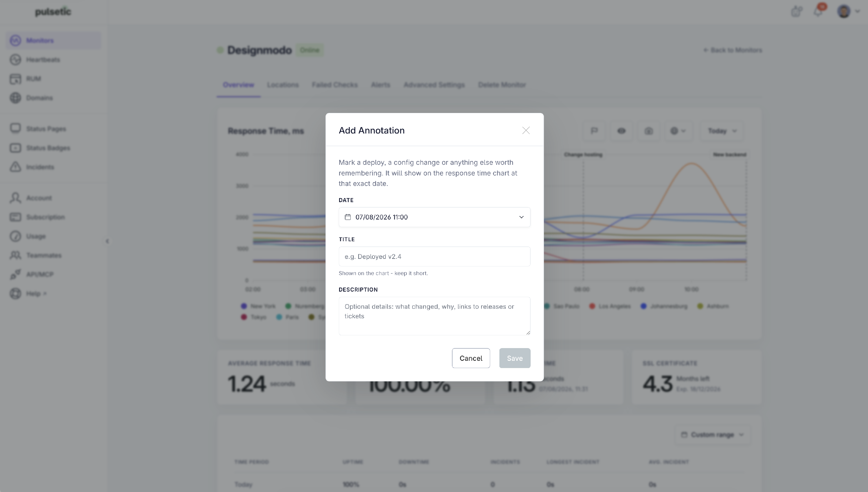This screenshot has height=492, width=868.
Task: Expand the Help submenu arrow
Action: coord(45,294)
